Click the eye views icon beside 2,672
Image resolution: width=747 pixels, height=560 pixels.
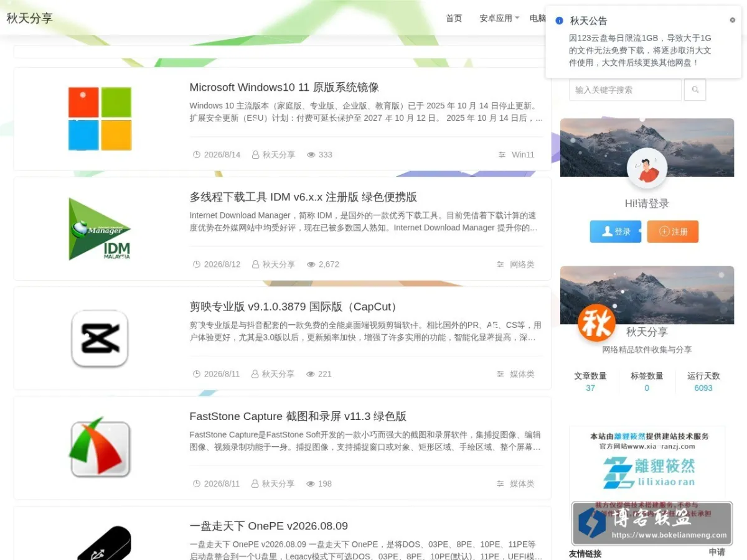tap(311, 264)
